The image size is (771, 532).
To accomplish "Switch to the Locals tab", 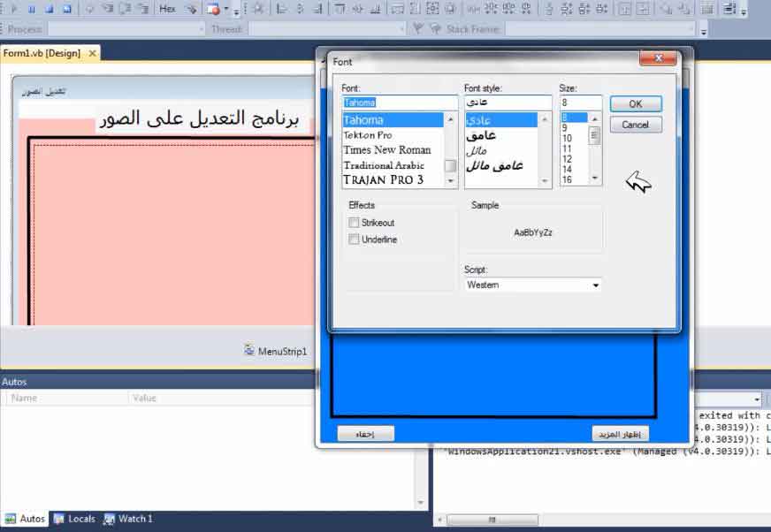I will [74, 519].
